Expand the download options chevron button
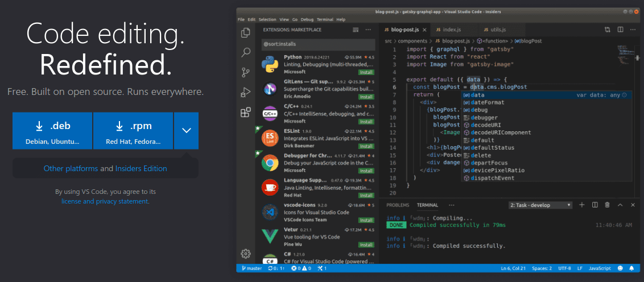 (187, 131)
